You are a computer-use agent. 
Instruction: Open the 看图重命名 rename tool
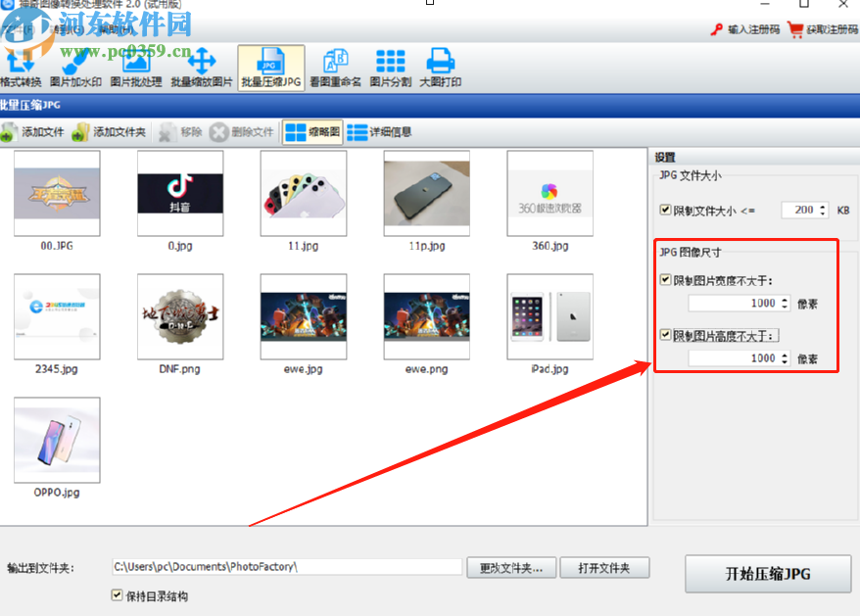(x=336, y=67)
